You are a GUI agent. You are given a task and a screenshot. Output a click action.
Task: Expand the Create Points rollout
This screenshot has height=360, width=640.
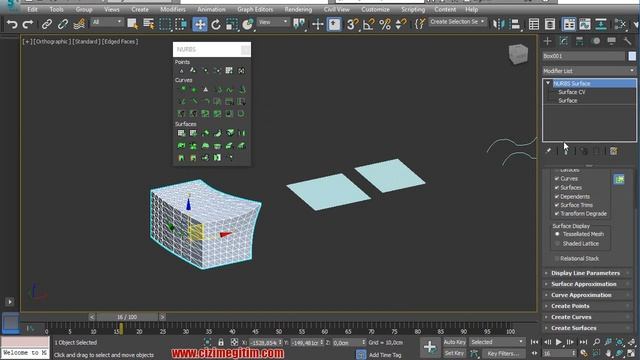pyautogui.click(x=588, y=306)
